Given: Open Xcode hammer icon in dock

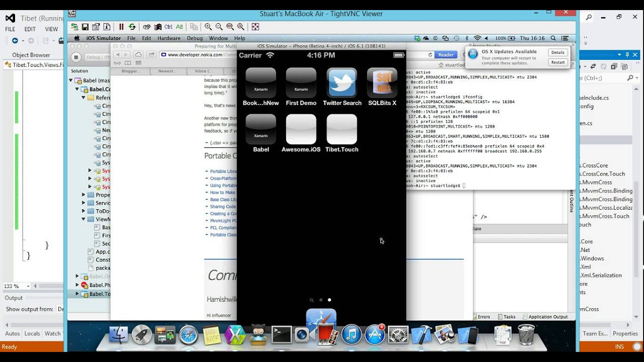Looking at the screenshot, I should click(x=421, y=335).
